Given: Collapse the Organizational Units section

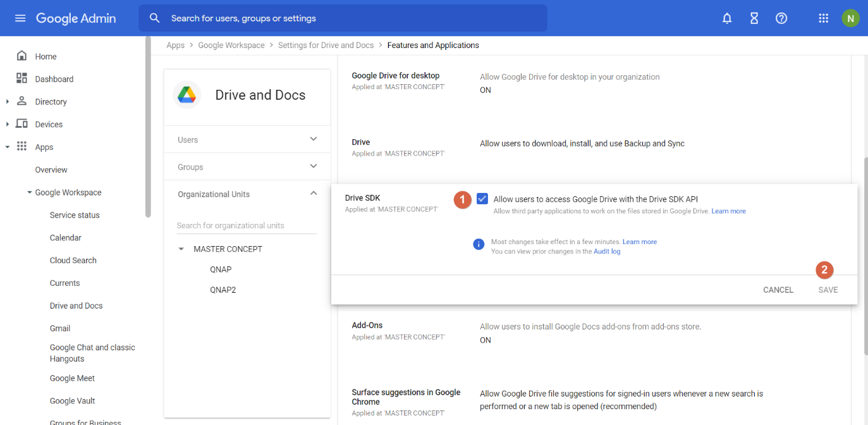Looking at the screenshot, I should click(313, 194).
